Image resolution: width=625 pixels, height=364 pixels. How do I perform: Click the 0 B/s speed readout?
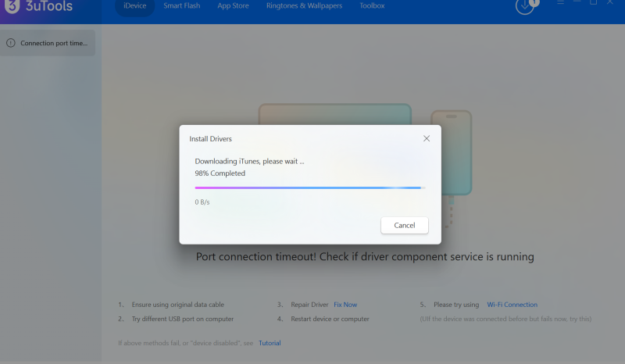click(x=202, y=202)
